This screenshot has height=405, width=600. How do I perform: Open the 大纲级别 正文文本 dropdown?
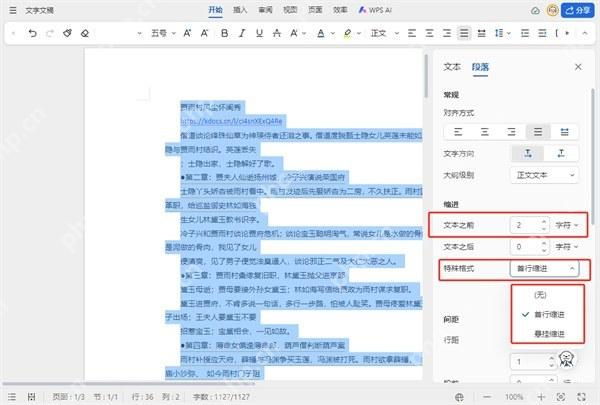545,175
